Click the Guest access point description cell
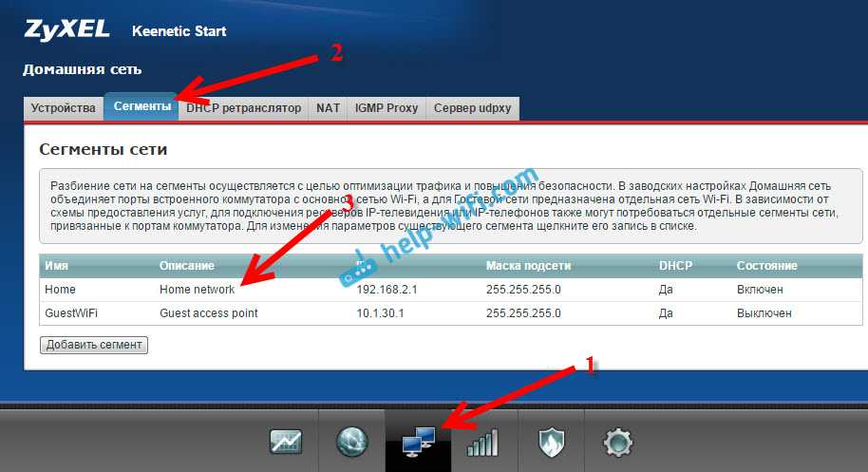868x472 pixels. [208, 312]
